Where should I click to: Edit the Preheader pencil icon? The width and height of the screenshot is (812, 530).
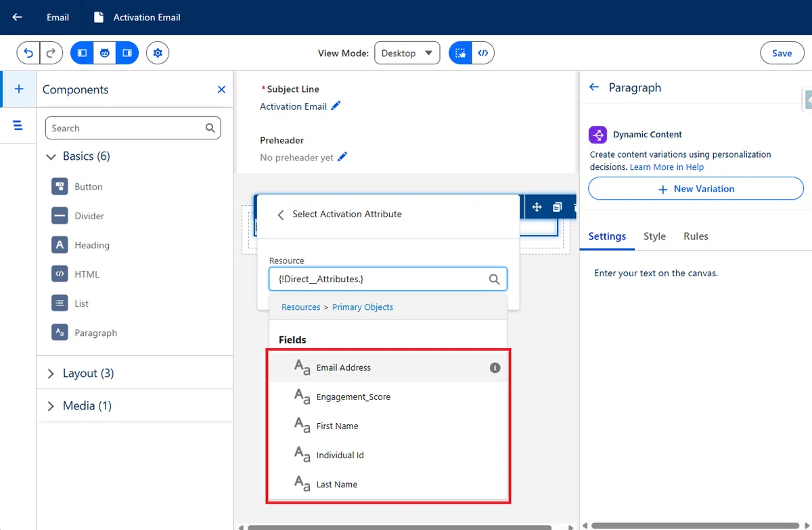(x=342, y=157)
